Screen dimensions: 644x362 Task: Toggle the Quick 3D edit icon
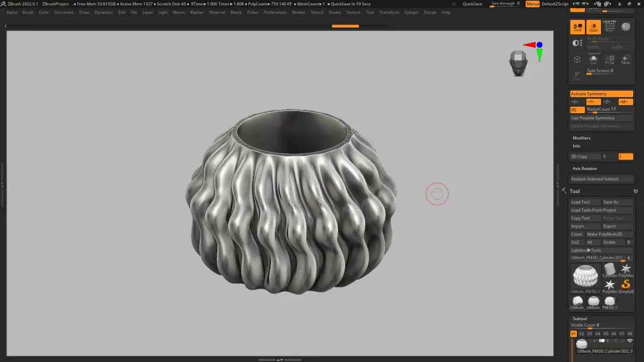pos(594,27)
